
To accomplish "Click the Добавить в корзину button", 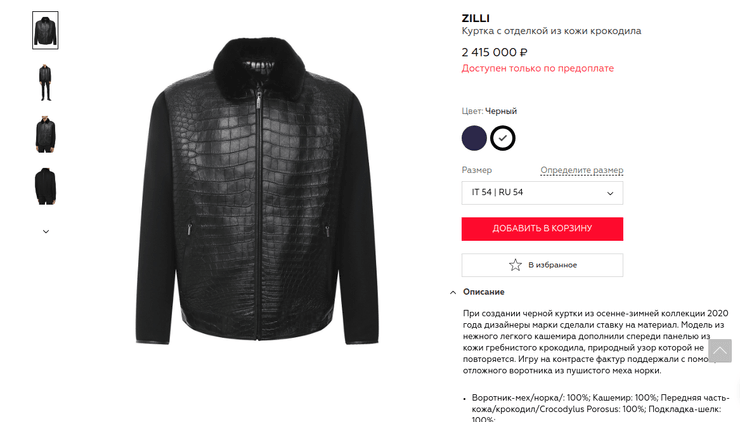I will tap(542, 228).
